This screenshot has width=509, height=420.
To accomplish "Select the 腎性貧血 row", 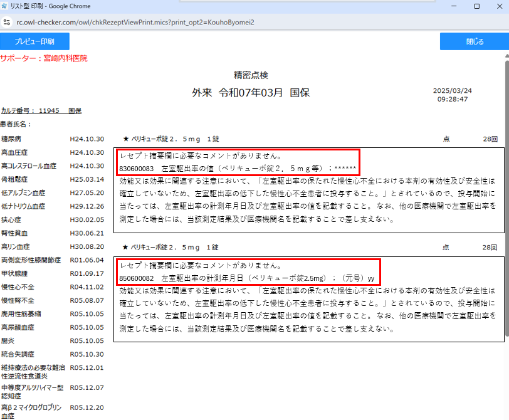I will (53, 233).
